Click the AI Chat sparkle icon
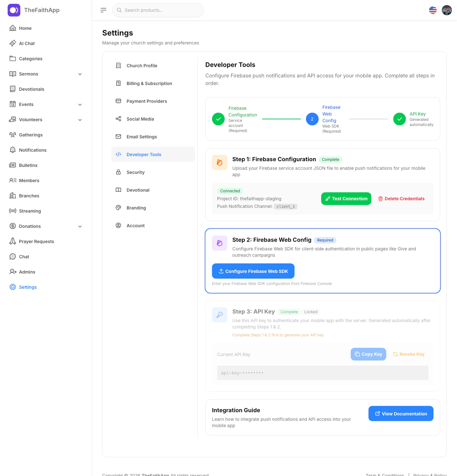Image resolution: width=457 pixels, height=476 pixels. [x=13, y=43]
